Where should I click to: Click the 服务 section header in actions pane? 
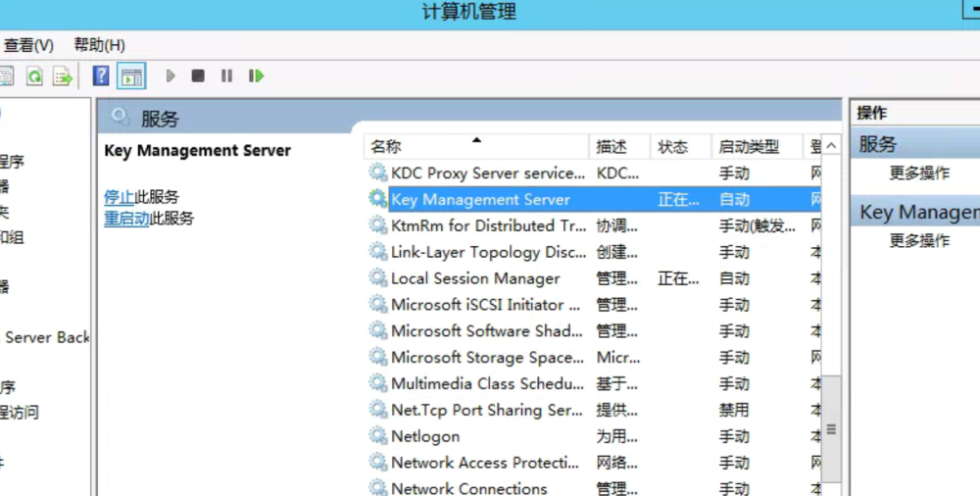pos(915,144)
